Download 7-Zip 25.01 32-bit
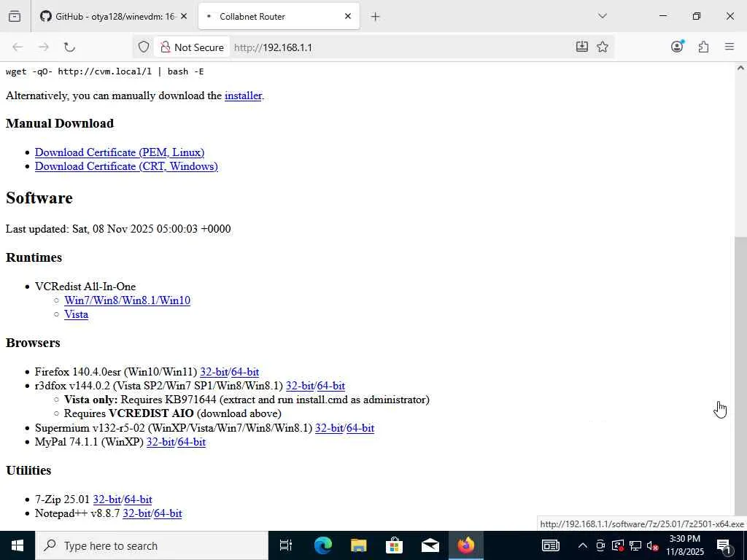747x560 pixels. click(x=107, y=499)
